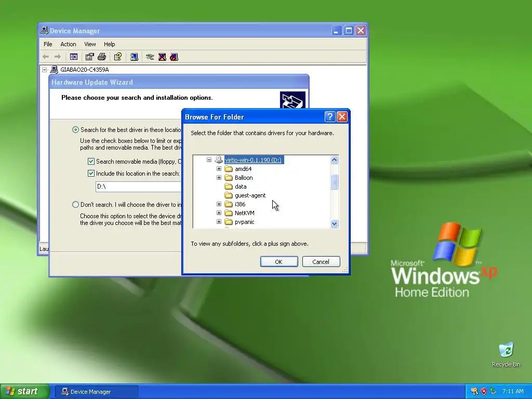Click the D:\ location path field
The image size is (532, 399).
click(139, 187)
